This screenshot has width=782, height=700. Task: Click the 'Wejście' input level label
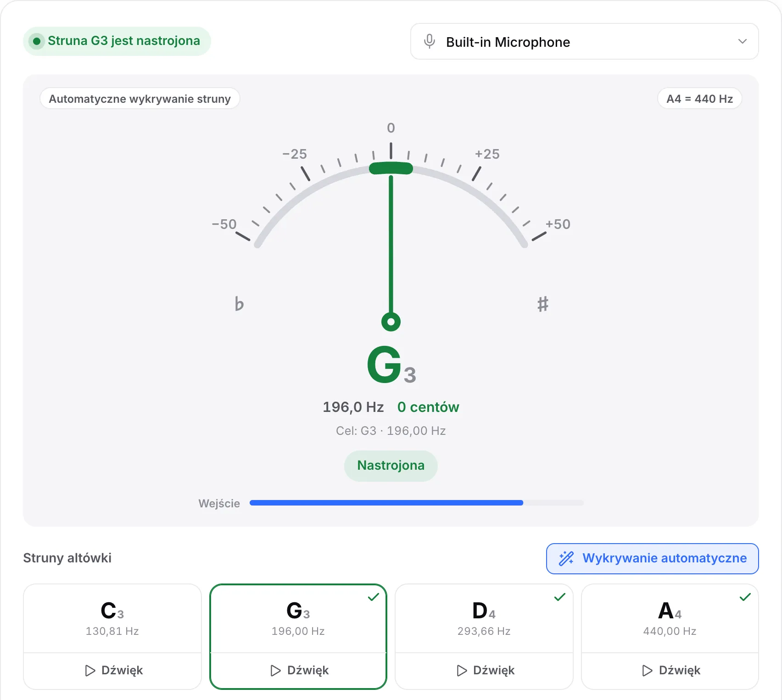pyautogui.click(x=219, y=504)
